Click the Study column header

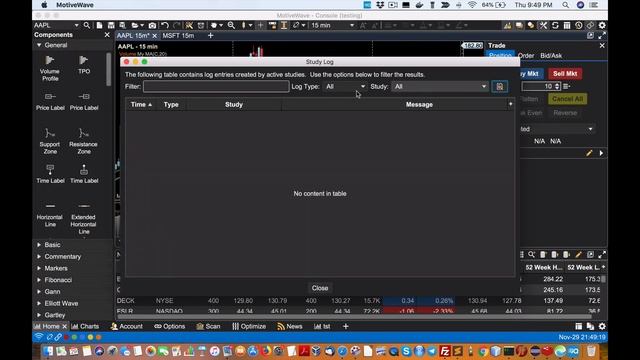coord(234,104)
